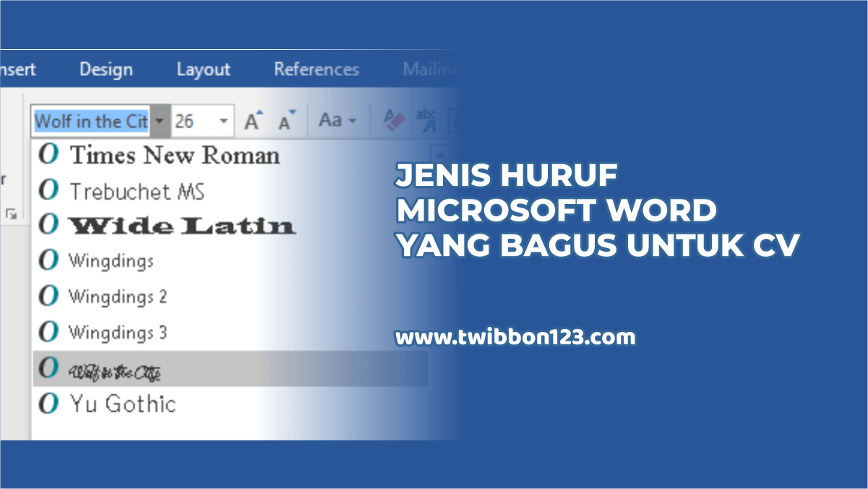The image size is (868, 489).
Task: Pick the highlighted Wolf in the City font
Action: (x=230, y=369)
